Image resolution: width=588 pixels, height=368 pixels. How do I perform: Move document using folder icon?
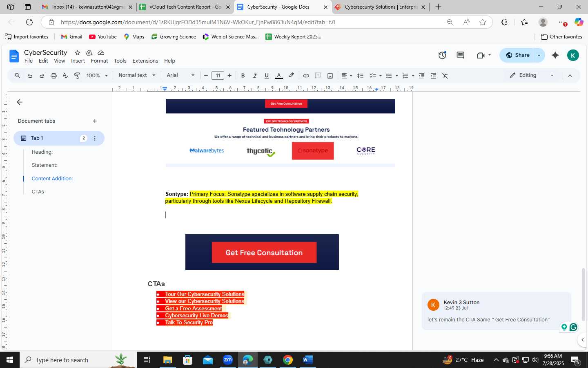89,53
